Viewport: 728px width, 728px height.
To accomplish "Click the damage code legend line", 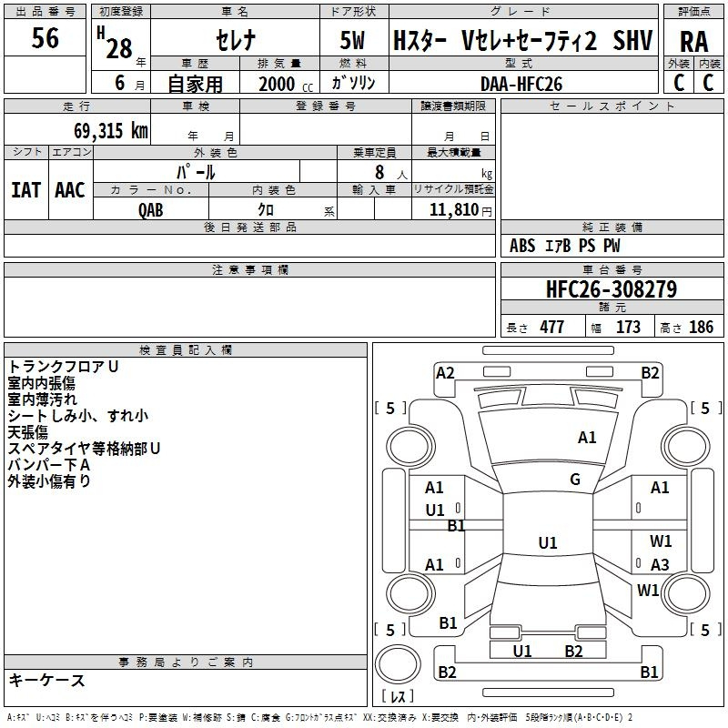I will [319, 718].
